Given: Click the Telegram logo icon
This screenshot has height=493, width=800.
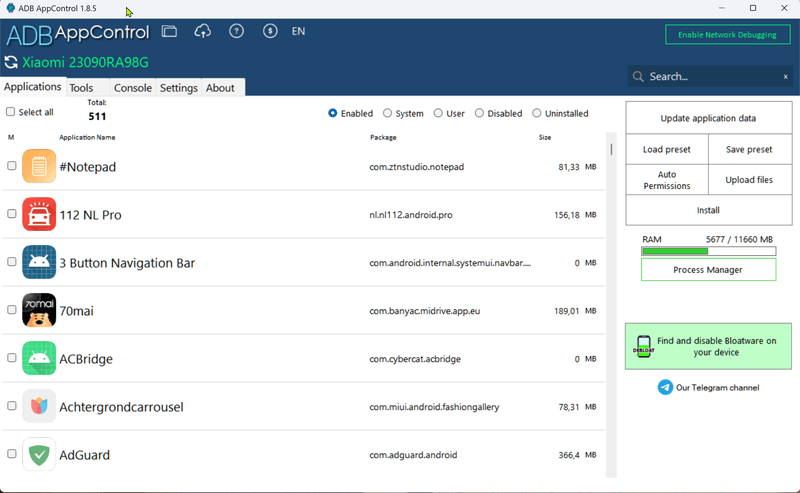Looking at the screenshot, I should point(665,387).
